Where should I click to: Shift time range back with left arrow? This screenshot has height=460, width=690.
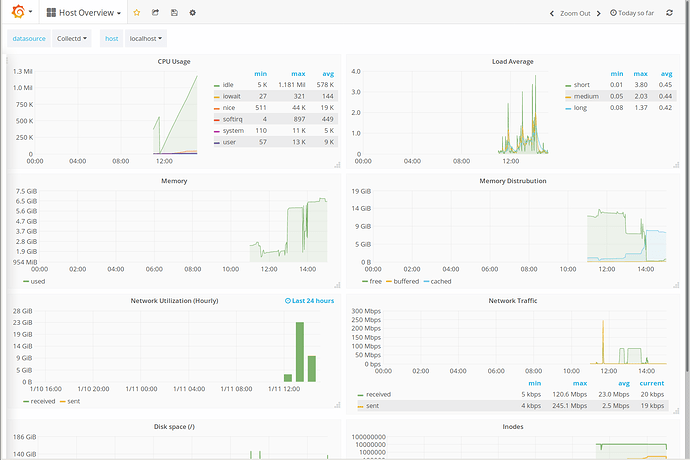point(552,14)
